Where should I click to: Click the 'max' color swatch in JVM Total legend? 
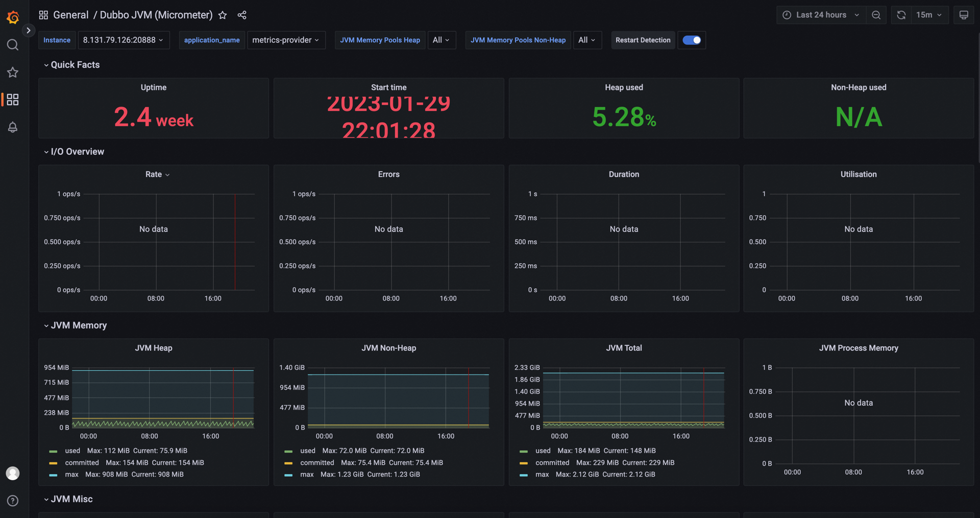click(x=523, y=475)
